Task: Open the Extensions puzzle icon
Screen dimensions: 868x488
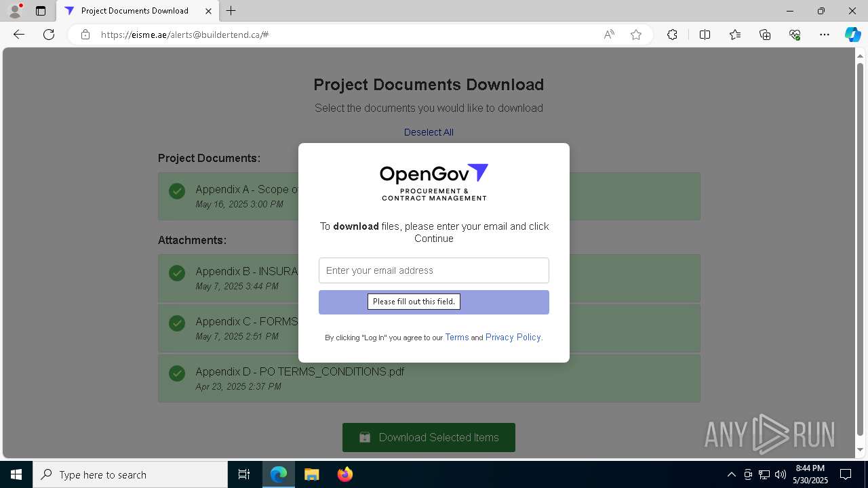Action: pyautogui.click(x=672, y=35)
